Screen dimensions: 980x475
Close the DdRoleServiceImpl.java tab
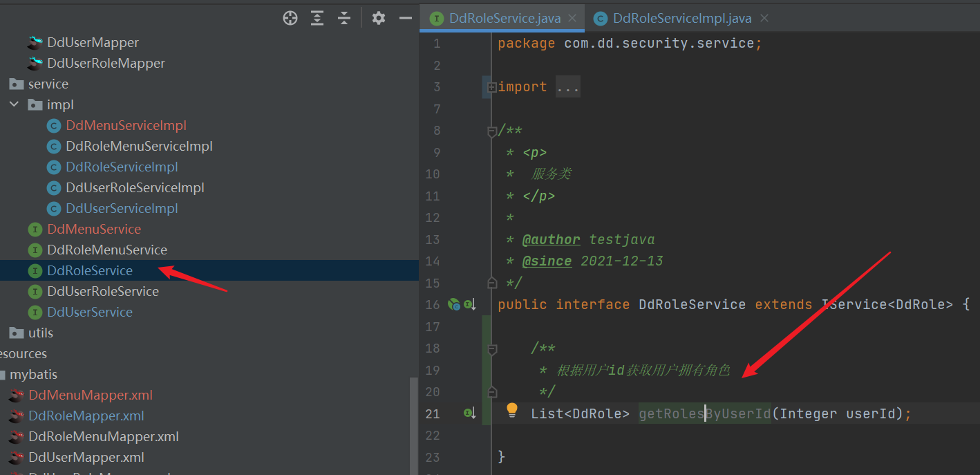pyautogui.click(x=764, y=19)
